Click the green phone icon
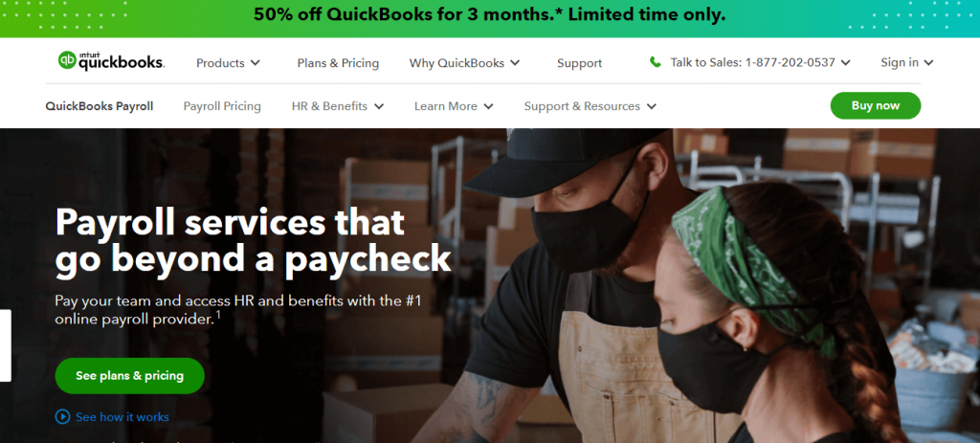Image resolution: width=980 pixels, height=443 pixels. pyautogui.click(x=655, y=62)
